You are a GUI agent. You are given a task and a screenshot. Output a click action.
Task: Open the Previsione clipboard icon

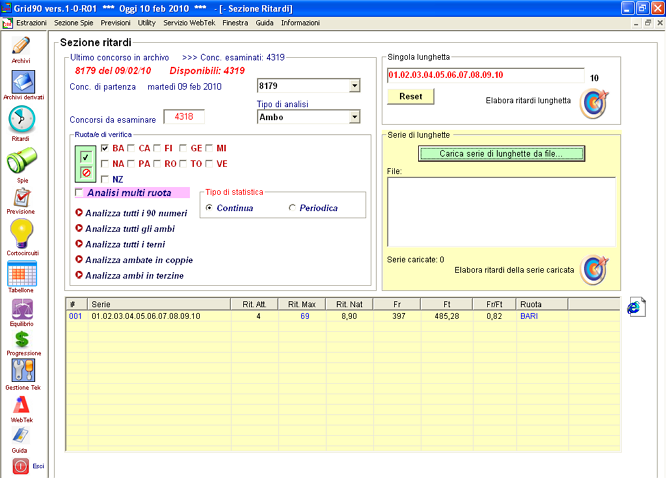click(22, 197)
